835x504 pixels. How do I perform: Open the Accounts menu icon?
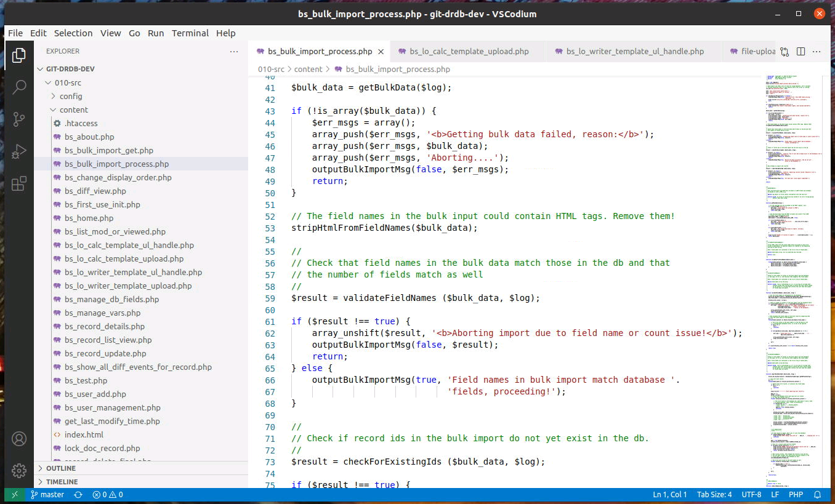tap(19, 439)
